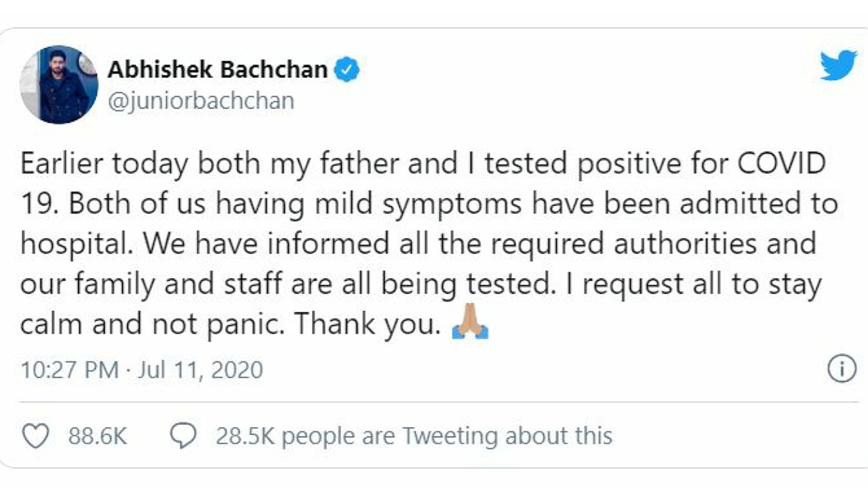868x488 pixels.
Task: Open the Abhishek Bachchan display name
Action: [x=218, y=69]
